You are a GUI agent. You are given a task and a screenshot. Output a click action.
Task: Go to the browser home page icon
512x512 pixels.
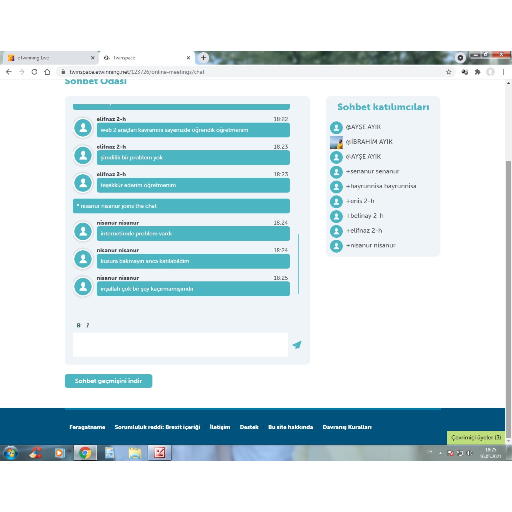point(47,72)
